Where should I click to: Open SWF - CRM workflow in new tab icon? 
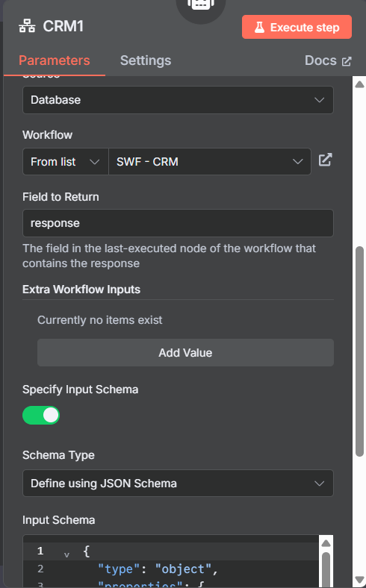tap(325, 160)
